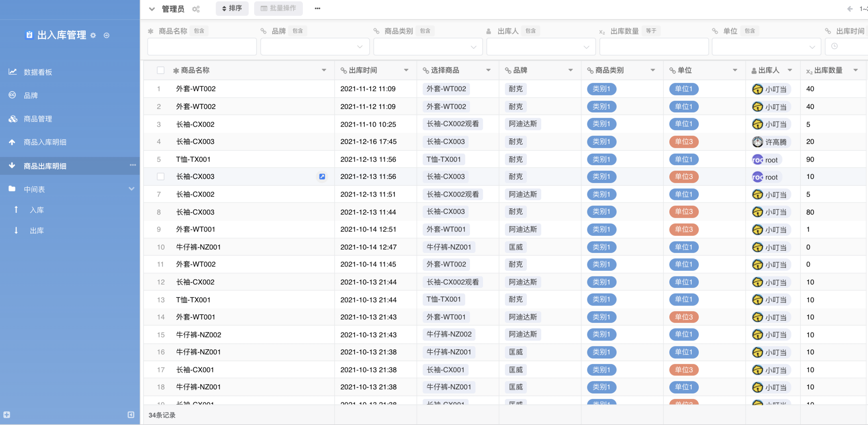868x425 pixels.
Task: Click quantity 90 in T恤-TX001 row 5
Action: coord(810,159)
